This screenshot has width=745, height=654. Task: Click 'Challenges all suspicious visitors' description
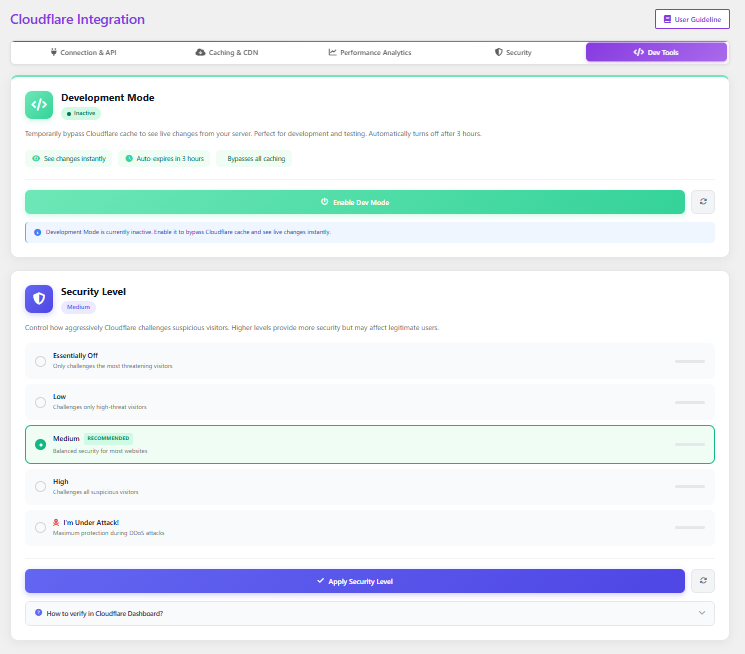(96, 492)
